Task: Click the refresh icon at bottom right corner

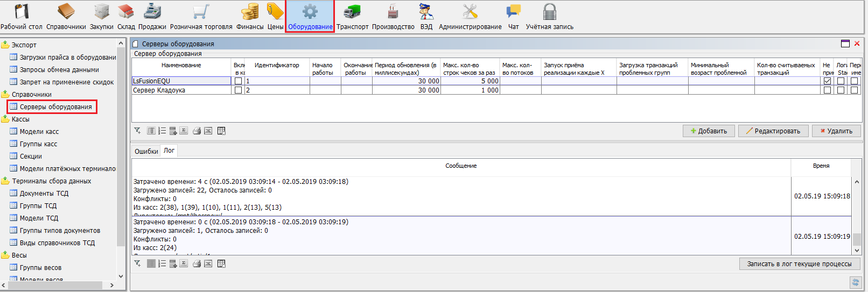Action: pyautogui.click(x=855, y=282)
